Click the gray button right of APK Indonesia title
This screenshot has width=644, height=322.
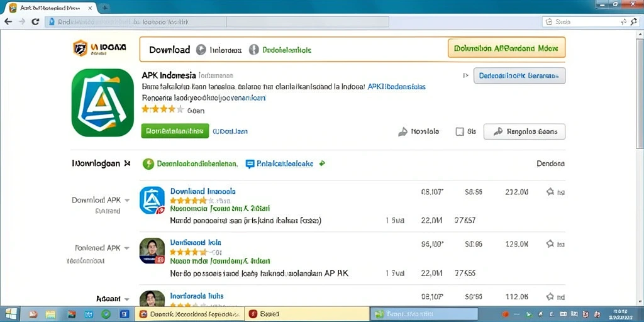click(519, 75)
